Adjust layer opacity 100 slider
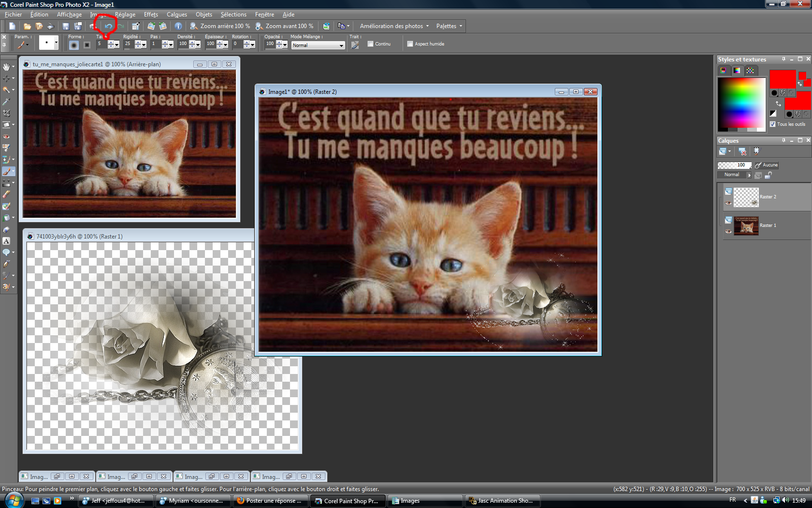The height and width of the screenshot is (508, 812). (735, 165)
